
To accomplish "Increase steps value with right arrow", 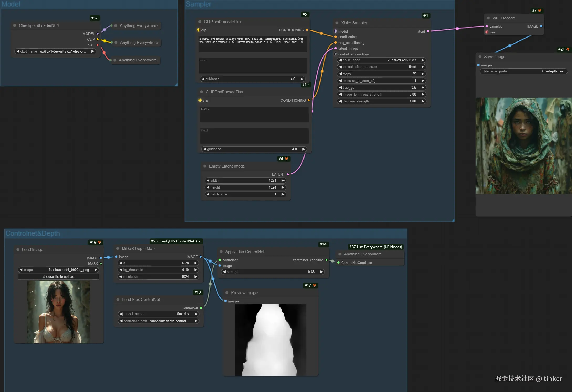I will click(423, 74).
